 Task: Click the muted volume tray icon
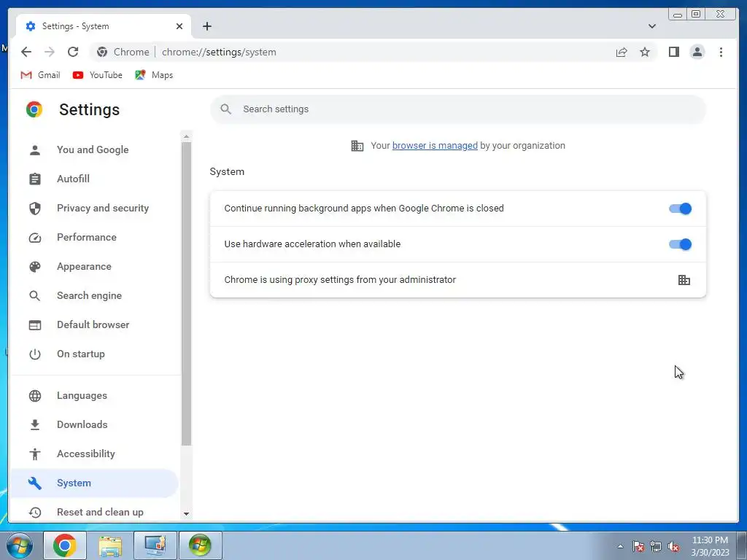[673, 546]
